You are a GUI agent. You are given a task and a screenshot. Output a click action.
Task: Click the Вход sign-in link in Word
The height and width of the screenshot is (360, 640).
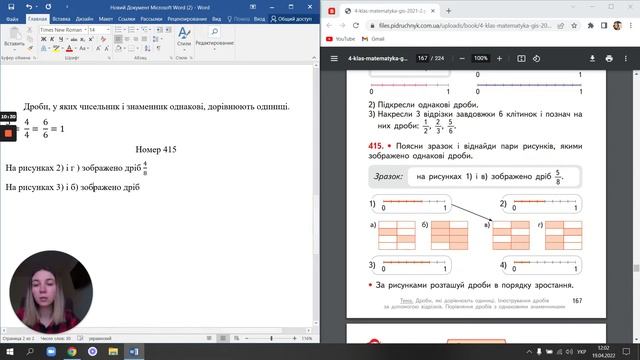coord(259,19)
